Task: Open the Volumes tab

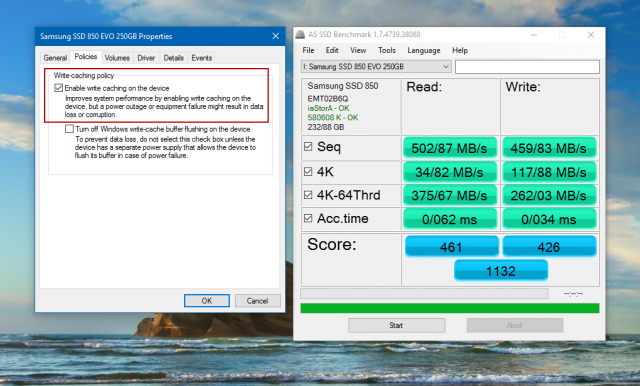Action: (x=117, y=58)
